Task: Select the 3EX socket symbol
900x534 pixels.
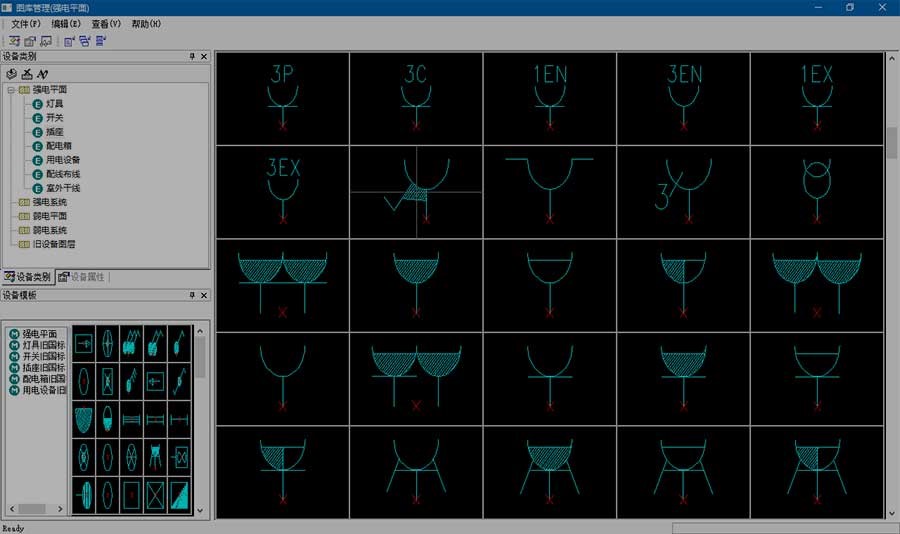Action: pyautogui.click(x=282, y=192)
